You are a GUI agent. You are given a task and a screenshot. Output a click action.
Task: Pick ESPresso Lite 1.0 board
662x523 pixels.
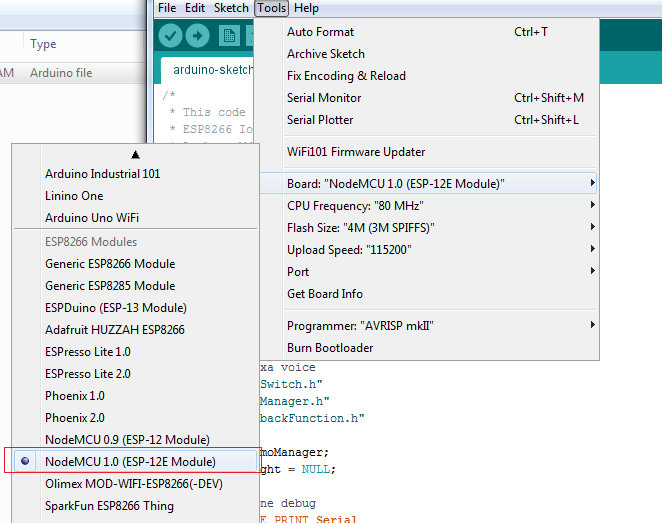click(136, 351)
